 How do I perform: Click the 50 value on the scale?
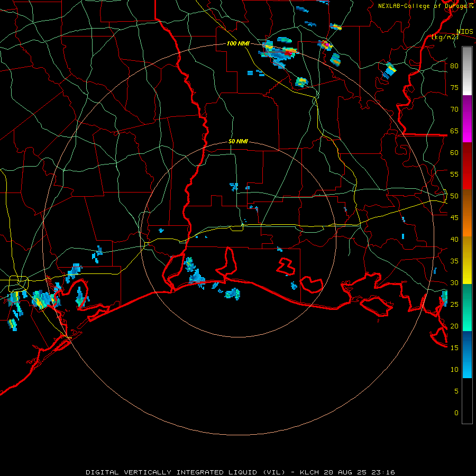pos(454,196)
